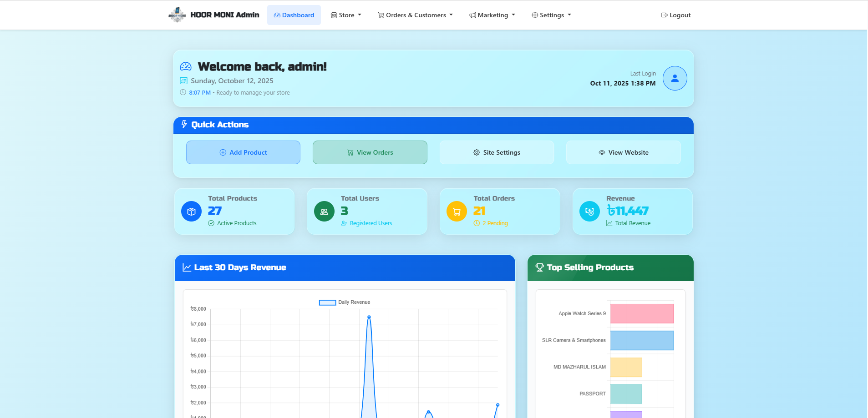Viewport: 868px width, 418px height.
Task: Select the Dashboard nav tab
Action: coord(294,15)
